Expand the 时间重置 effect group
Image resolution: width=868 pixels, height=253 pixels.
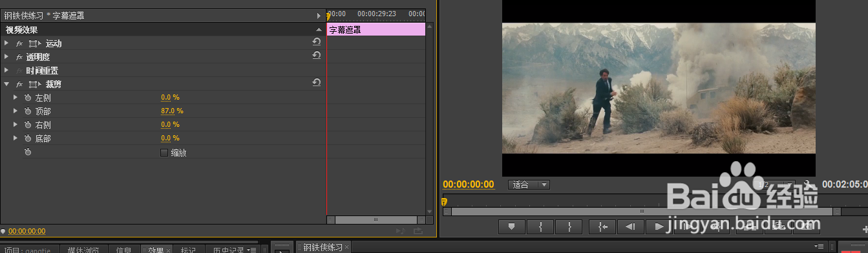click(x=6, y=71)
